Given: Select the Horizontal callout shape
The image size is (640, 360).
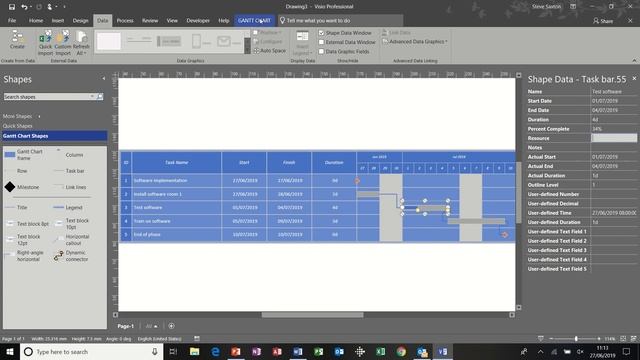Looking at the screenshot, I should [71, 240].
